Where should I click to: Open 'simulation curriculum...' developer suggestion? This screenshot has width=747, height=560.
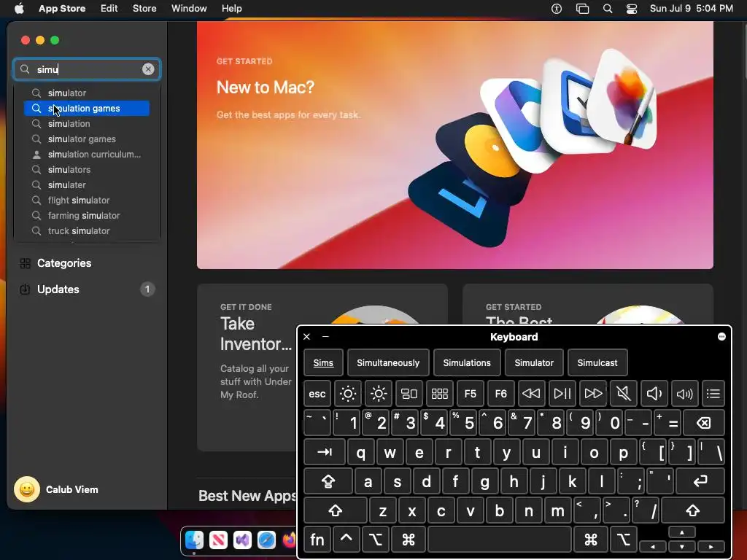87,155
